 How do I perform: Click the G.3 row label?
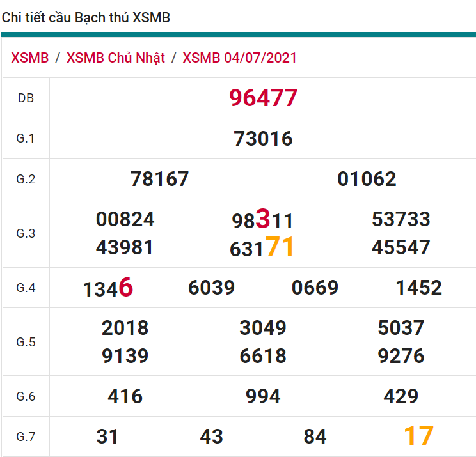click(x=26, y=233)
